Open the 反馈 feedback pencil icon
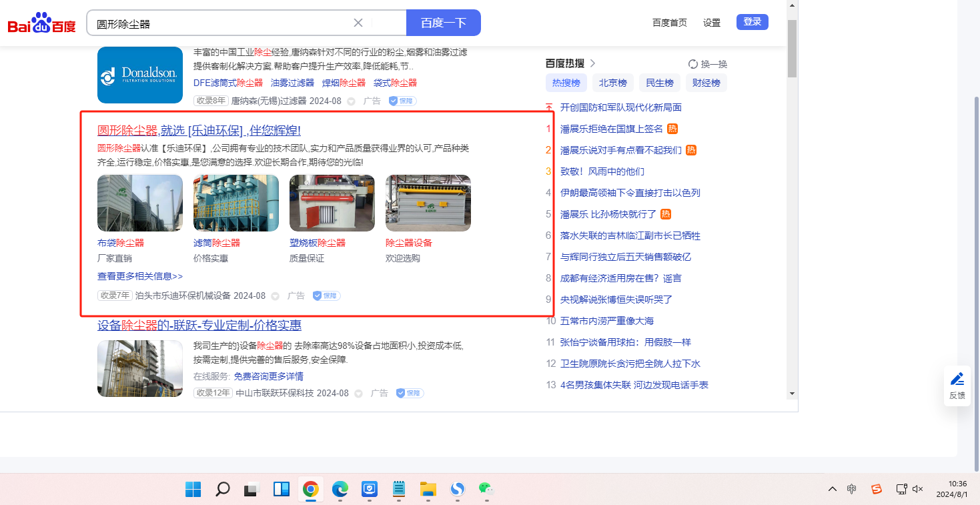This screenshot has width=980, height=505. [x=957, y=379]
